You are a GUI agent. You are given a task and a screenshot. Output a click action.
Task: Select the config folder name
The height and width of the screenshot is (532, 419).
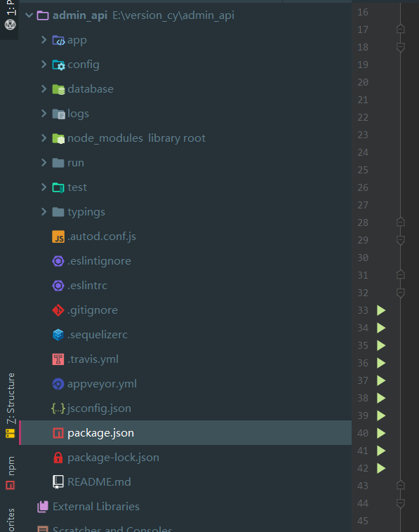pyautogui.click(x=84, y=65)
